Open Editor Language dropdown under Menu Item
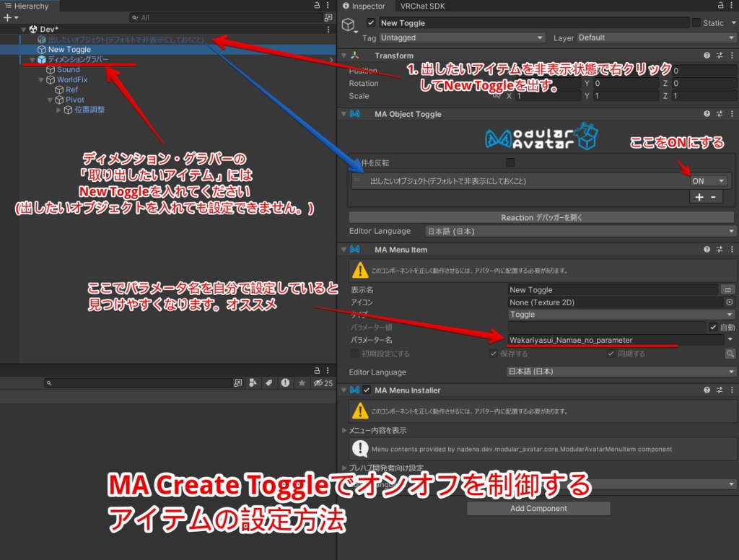Image resolution: width=739 pixels, height=560 pixels. (621, 372)
